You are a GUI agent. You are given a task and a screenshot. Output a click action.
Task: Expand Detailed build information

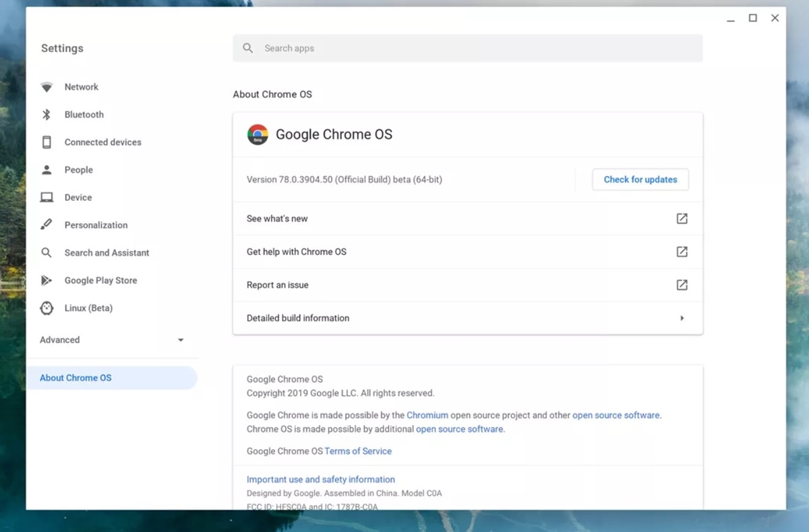467,318
